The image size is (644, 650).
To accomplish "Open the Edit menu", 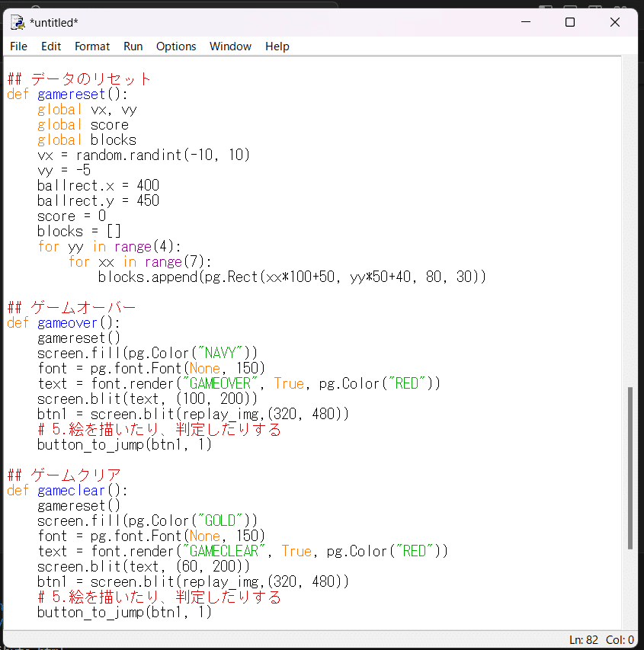I will (51, 46).
